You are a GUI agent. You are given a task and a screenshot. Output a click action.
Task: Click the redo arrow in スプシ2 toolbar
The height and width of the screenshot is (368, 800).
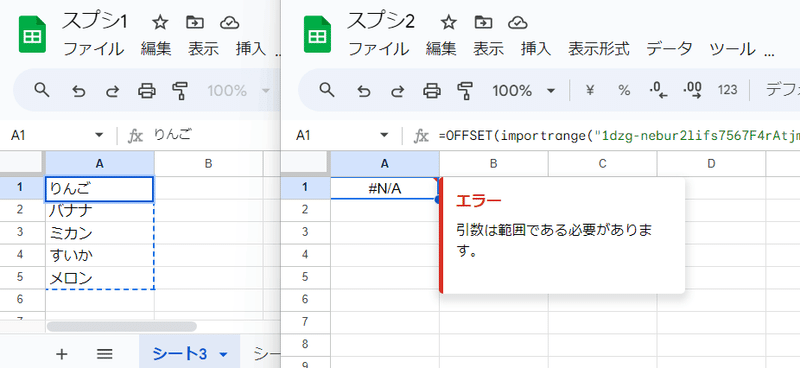click(x=397, y=91)
